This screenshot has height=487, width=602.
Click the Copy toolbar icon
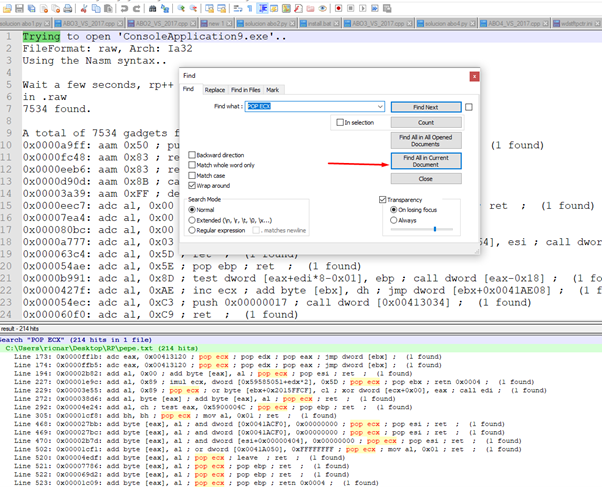(x=96, y=8)
